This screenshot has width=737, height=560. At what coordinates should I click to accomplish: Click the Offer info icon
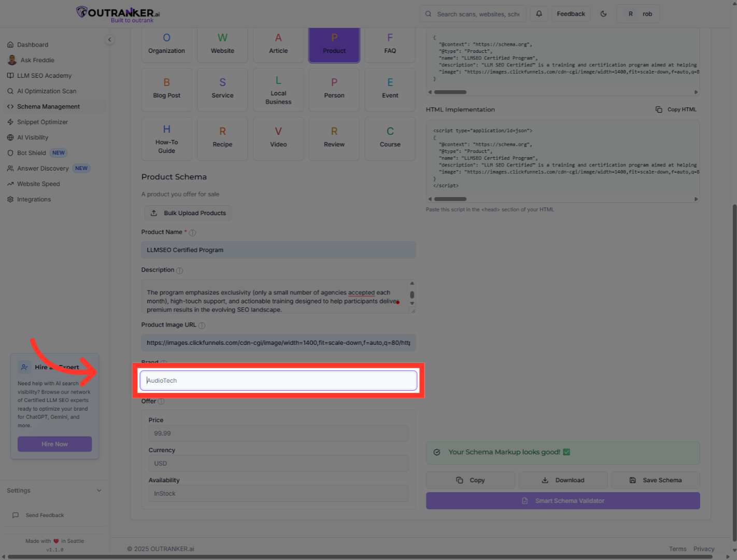click(161, 402)
